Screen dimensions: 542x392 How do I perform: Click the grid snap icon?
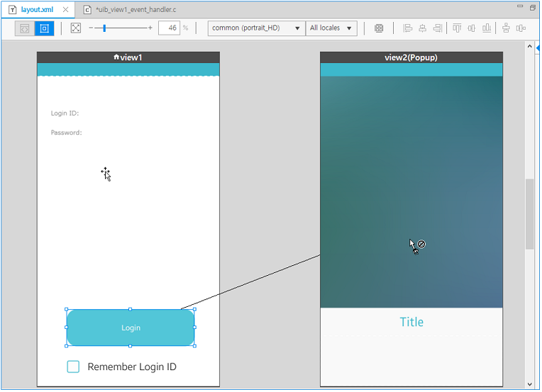click(379, 28)
